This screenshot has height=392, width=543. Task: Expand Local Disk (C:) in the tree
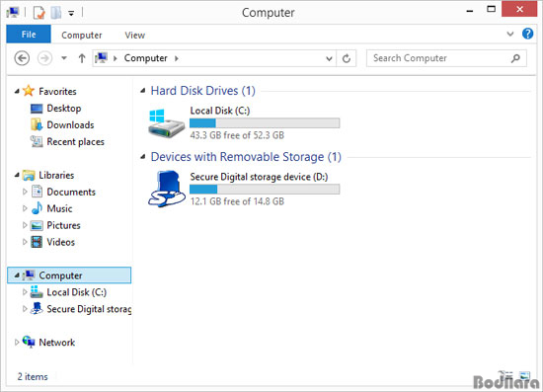pos(25,292)
